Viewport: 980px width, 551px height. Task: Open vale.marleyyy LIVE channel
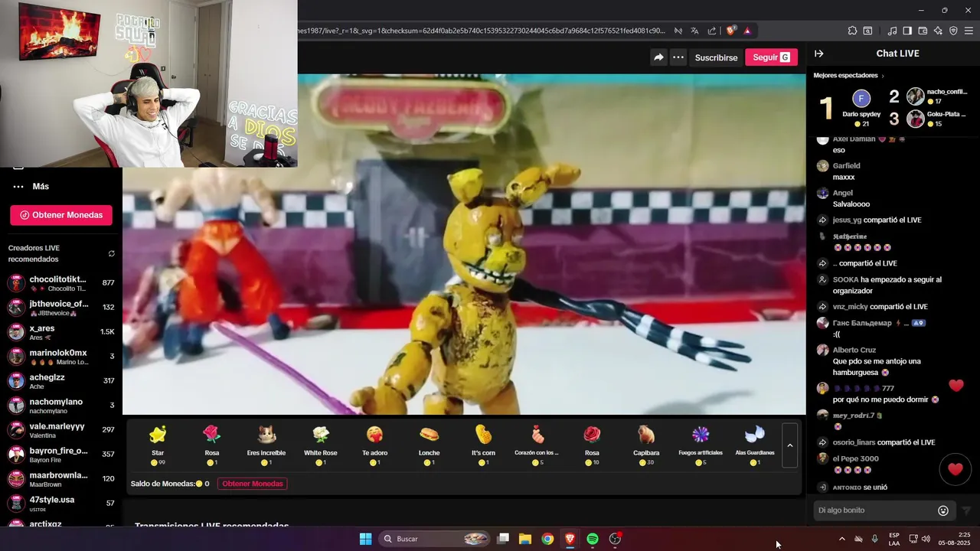(x=61, y=430)
